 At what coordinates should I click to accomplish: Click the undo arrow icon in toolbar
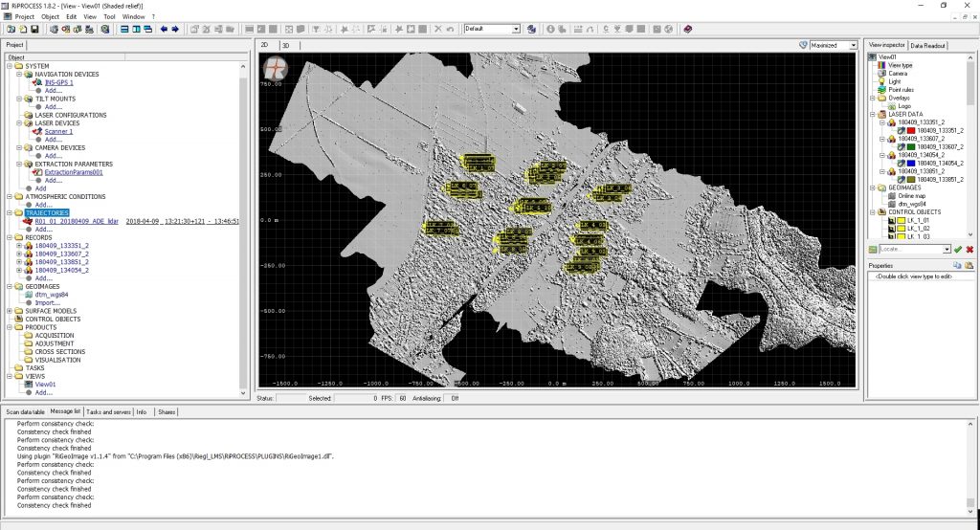coord(450,30)
